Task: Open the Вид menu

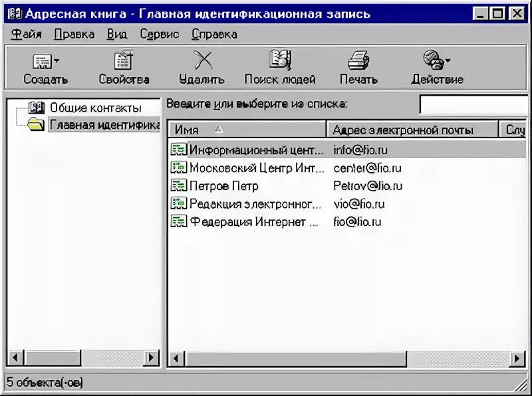Action: coord(117,35)
